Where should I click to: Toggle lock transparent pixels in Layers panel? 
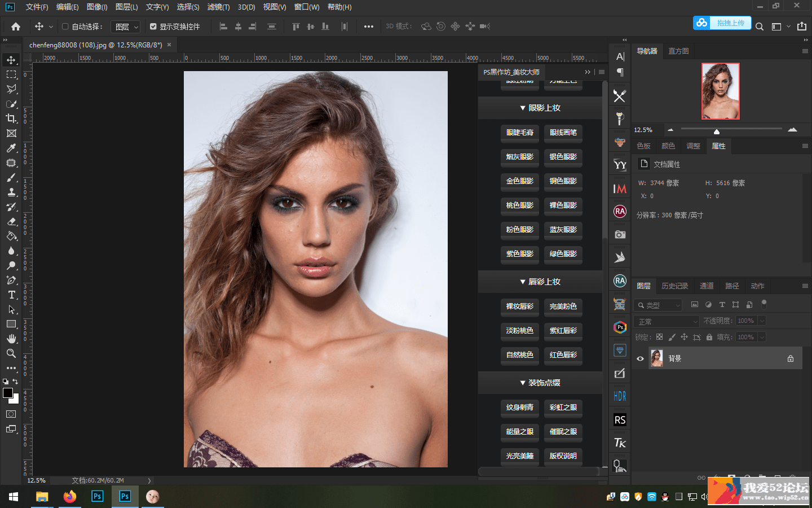click(x=659, y=337)
